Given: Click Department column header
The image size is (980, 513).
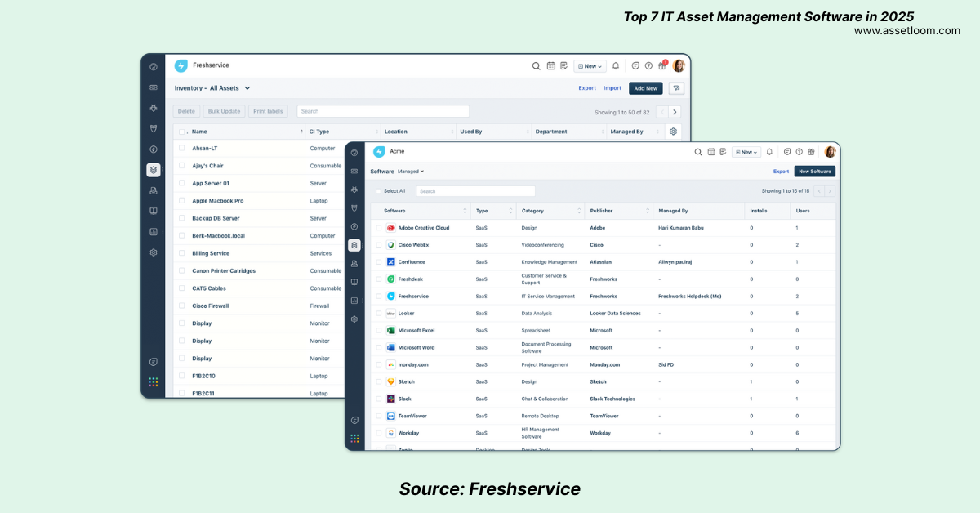Looking at the screenshot, I should [x=551, y=132].
